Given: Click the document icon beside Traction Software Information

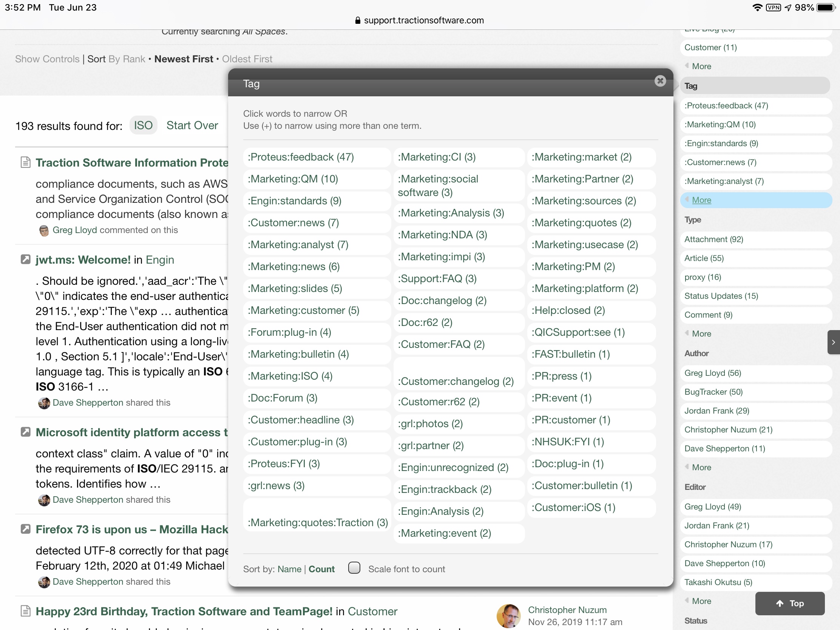Looking at the screenshot, I should click(25, 162).
